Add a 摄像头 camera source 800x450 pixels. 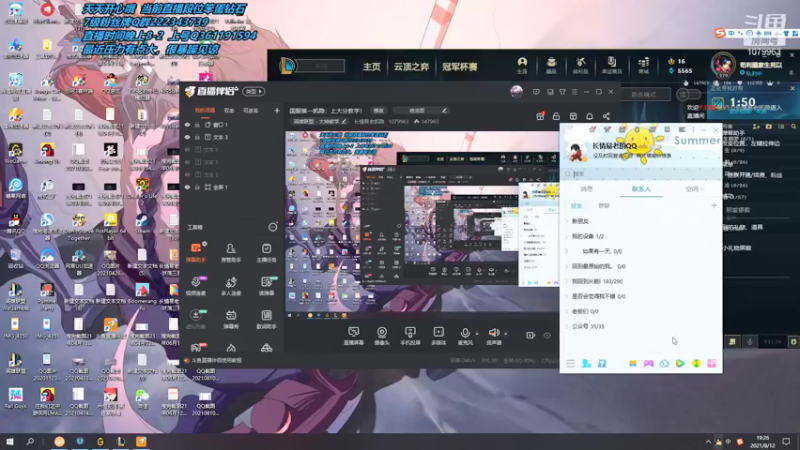[382, 336]
